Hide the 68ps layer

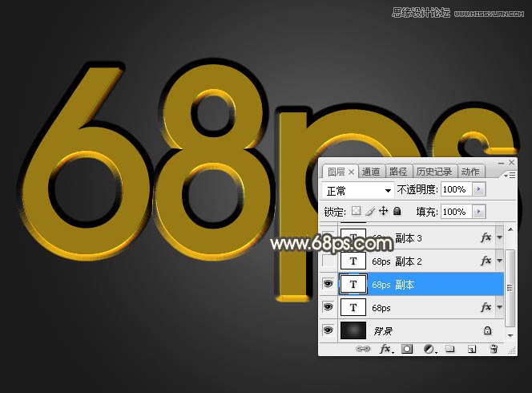328,307
